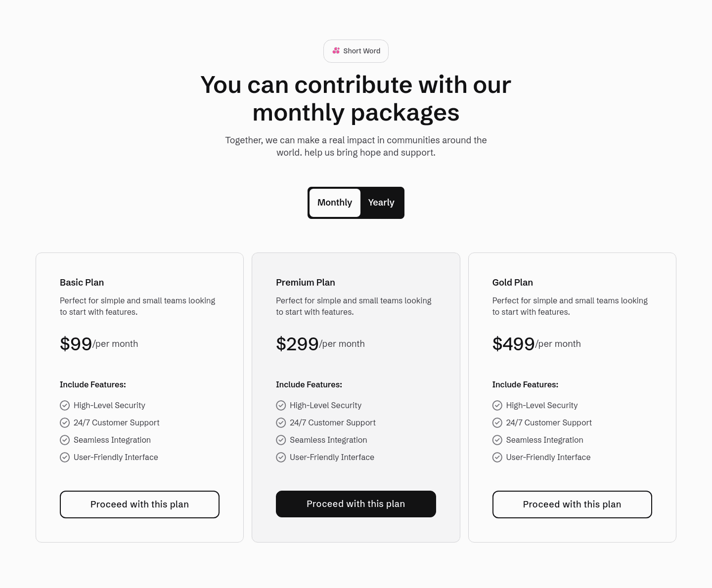The height and width of the screenshot is (588, 712).
Task: Click the $499 Gold Plan price
Action: [513, 343]
